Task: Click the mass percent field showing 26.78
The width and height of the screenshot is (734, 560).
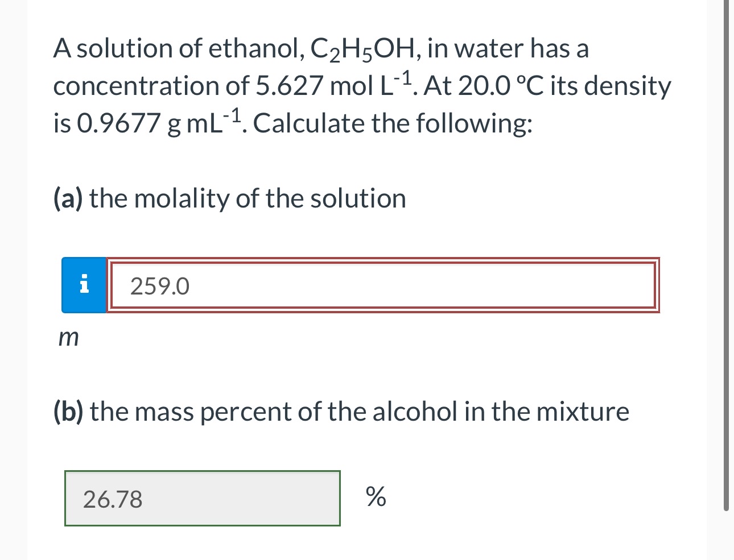Action: tap(202, 499)
